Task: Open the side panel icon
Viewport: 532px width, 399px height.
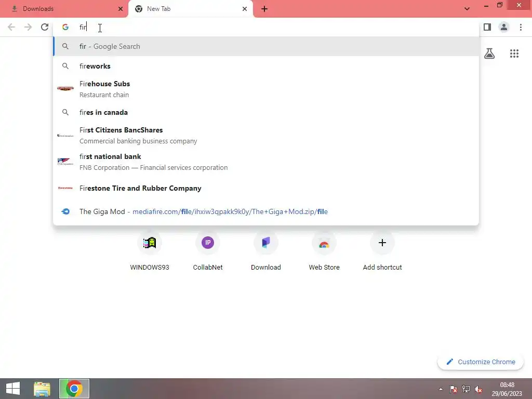Action: [487, 27]
